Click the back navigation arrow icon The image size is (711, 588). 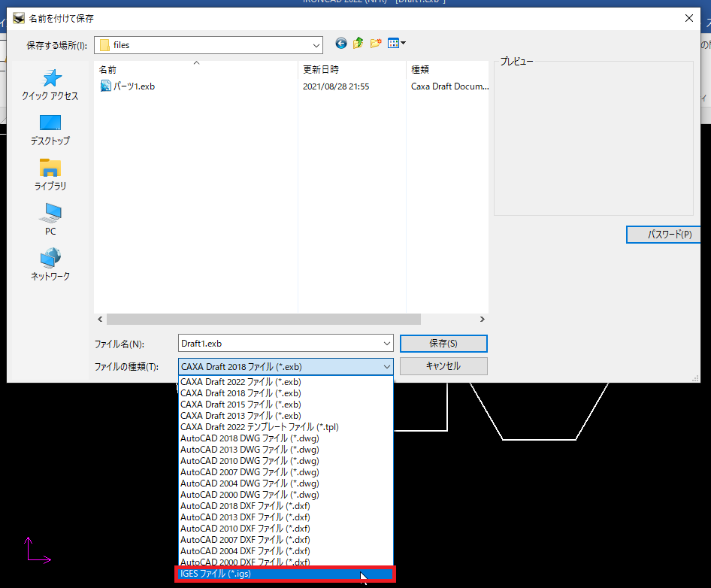(341, 44)
